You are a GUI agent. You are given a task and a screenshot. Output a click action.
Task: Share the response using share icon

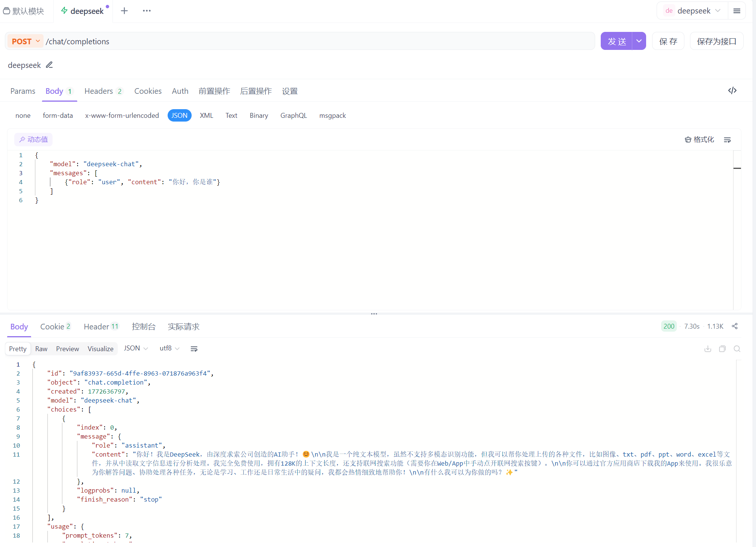[x=735, y=326]
